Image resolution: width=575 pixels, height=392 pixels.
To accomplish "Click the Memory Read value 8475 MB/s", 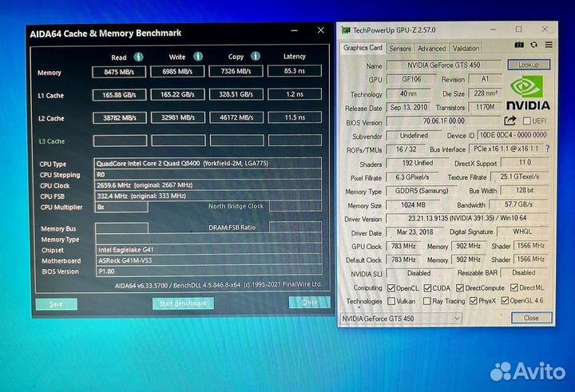I will pos(119,72).
